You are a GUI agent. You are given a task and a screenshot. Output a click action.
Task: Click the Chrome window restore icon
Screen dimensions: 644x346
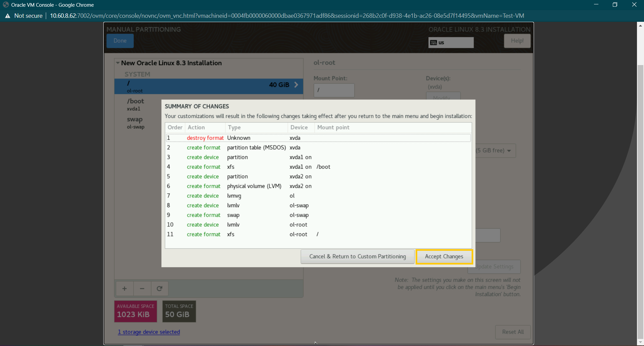(615, 5)
